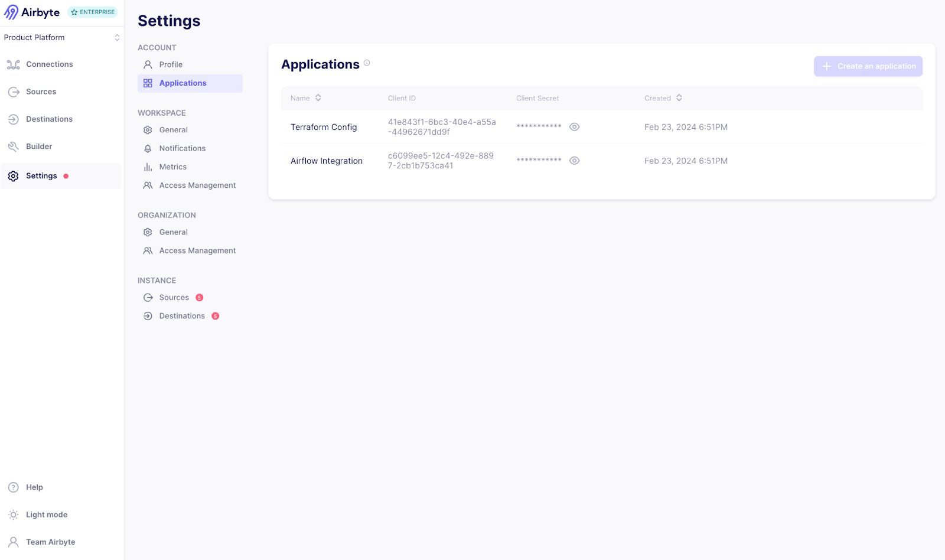Viewport: 945px width, 560px height.
Task: Sort applications by Name
Action: coord(319,98)
